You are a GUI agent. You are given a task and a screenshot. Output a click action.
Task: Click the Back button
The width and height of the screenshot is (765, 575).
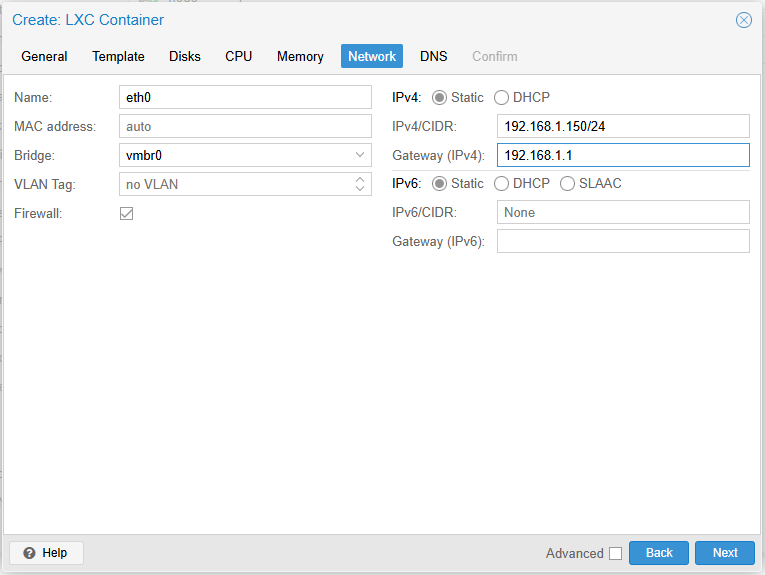pyautogui.click(x=659, y=553)
